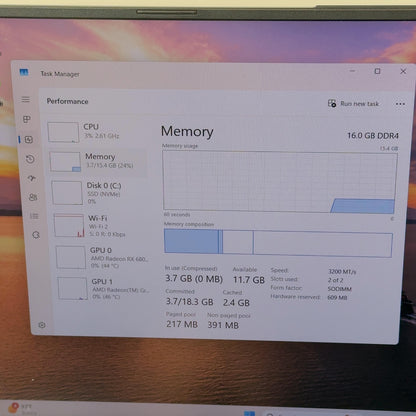The image size is (416, 416).
Task: Open the Startup apps page icon
Action: (x=32, y=178)
